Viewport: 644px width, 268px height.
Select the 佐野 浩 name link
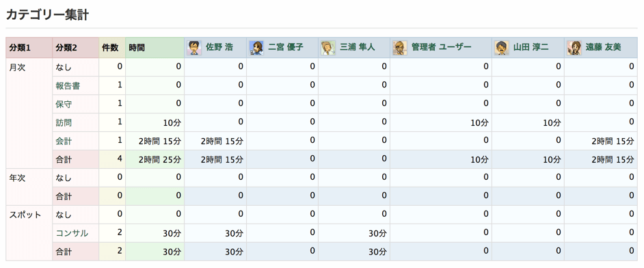point(219,48)
